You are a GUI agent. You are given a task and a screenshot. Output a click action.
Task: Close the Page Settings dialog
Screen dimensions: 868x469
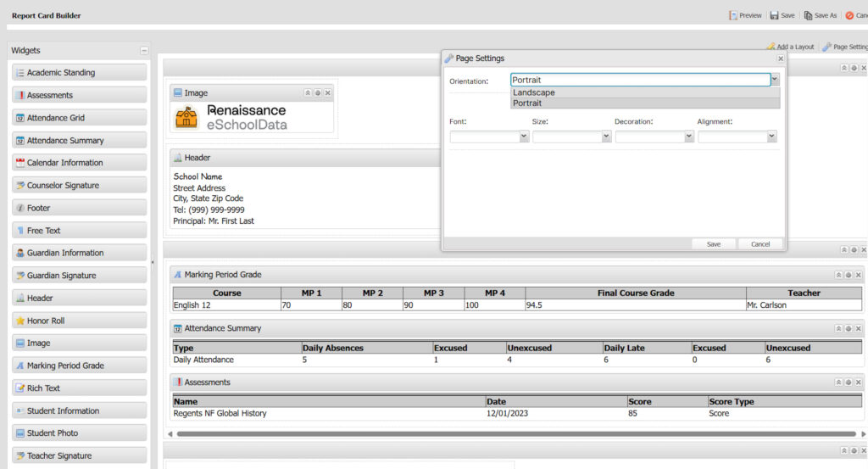(781, 59)
